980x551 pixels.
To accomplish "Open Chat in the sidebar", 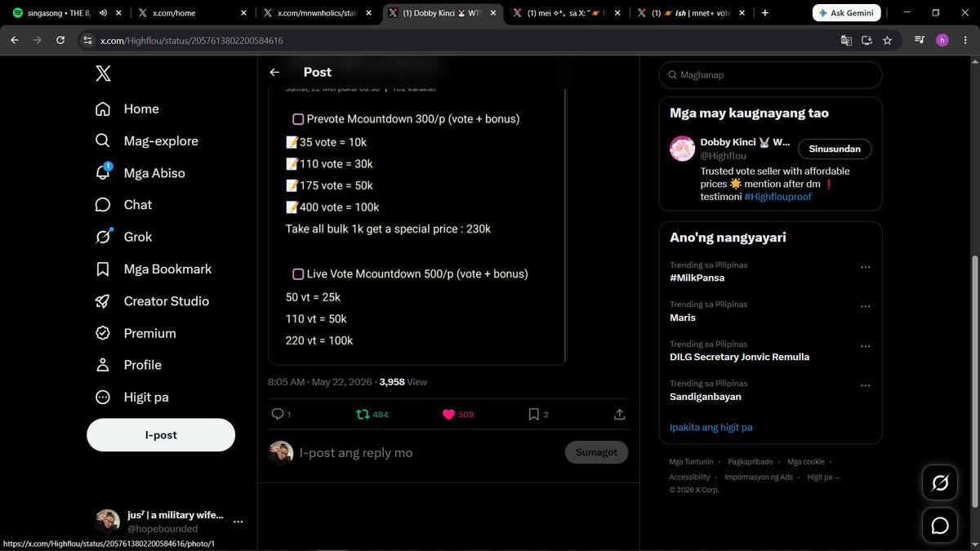I will 123,205.
